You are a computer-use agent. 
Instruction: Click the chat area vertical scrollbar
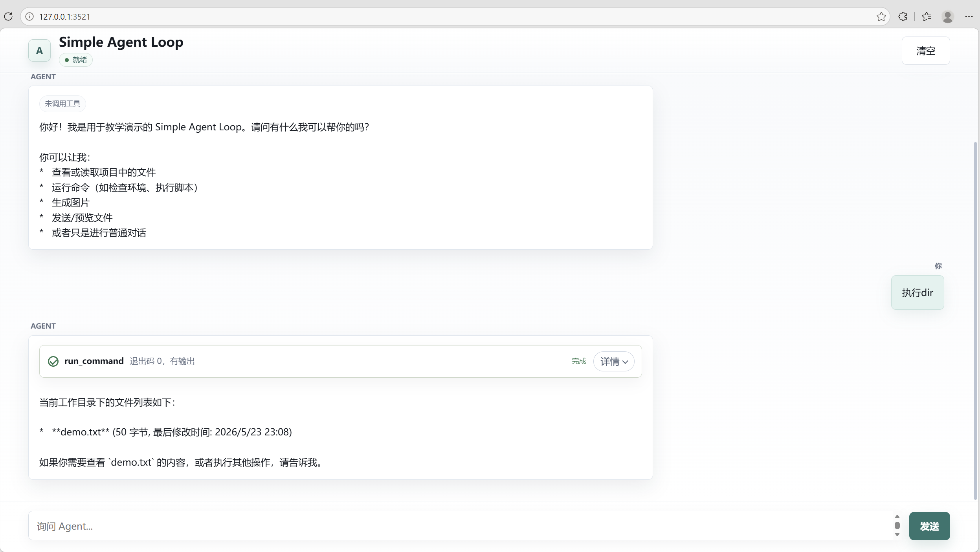(975, 320)
